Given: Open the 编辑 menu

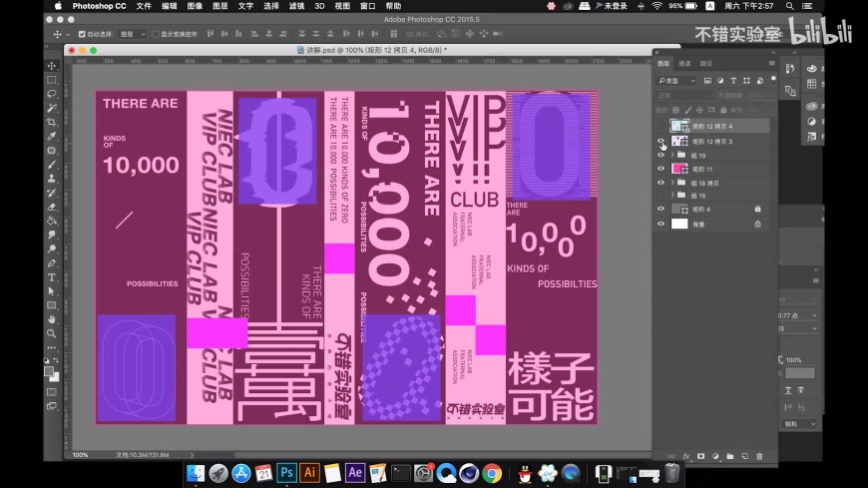Looking at the screenshot, I should tap(170, 6).
